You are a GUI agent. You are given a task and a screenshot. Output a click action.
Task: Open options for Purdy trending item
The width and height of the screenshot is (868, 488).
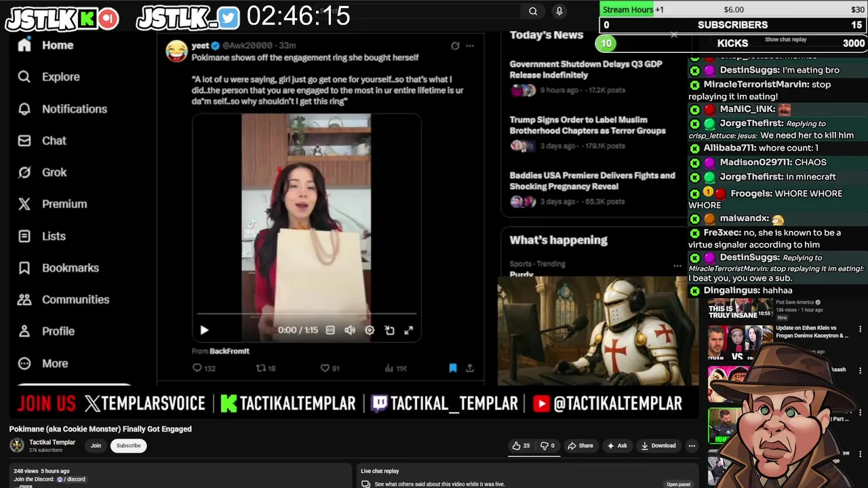coord(677,266)
